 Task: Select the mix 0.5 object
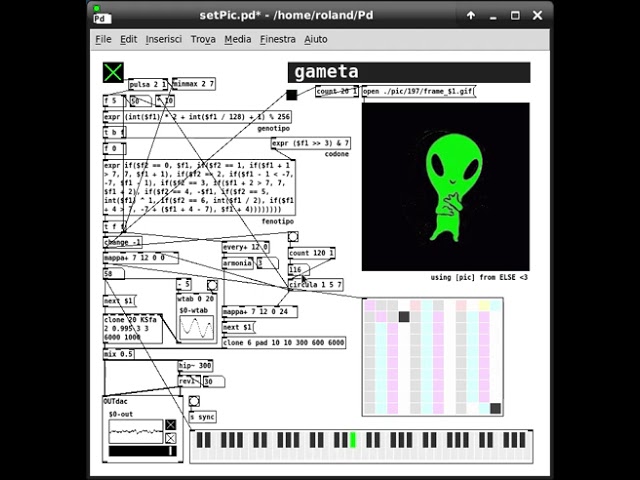click(118, 354)
